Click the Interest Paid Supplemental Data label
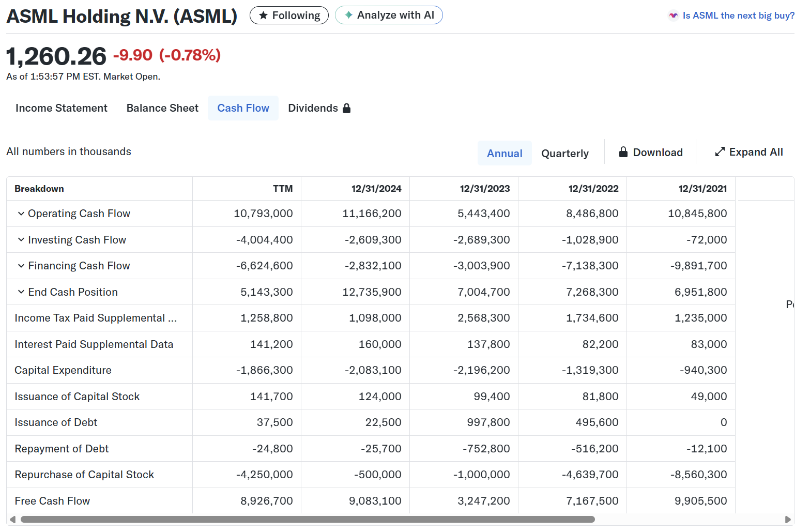 coord(94,344)
